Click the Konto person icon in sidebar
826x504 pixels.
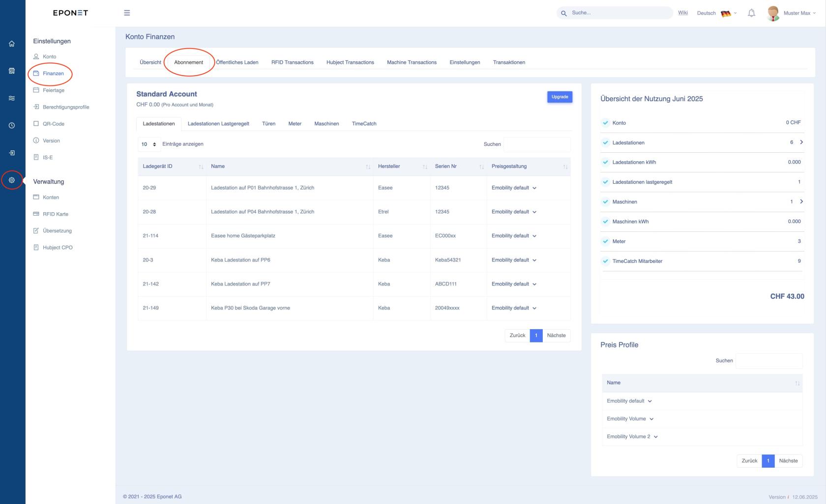tap(36, 56)
